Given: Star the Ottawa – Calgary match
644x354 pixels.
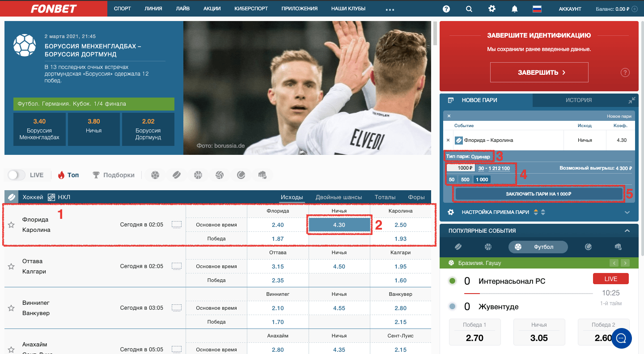Looking at the screenshot, I should click(x=11, y=266).
